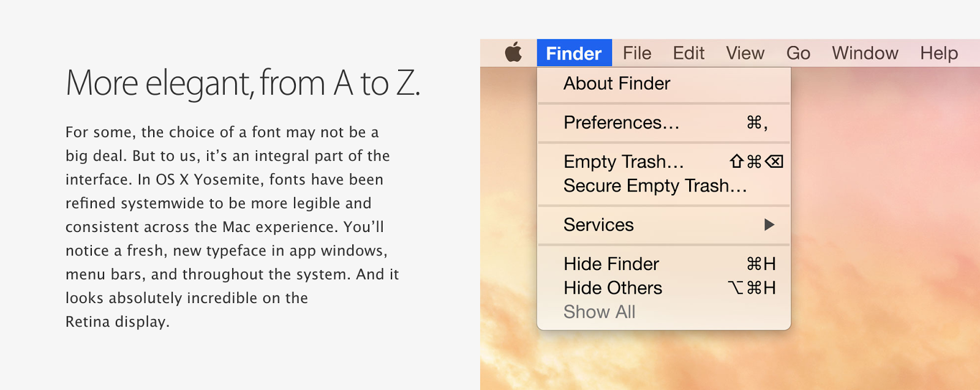Open the Window menu

tap(865, 53)
